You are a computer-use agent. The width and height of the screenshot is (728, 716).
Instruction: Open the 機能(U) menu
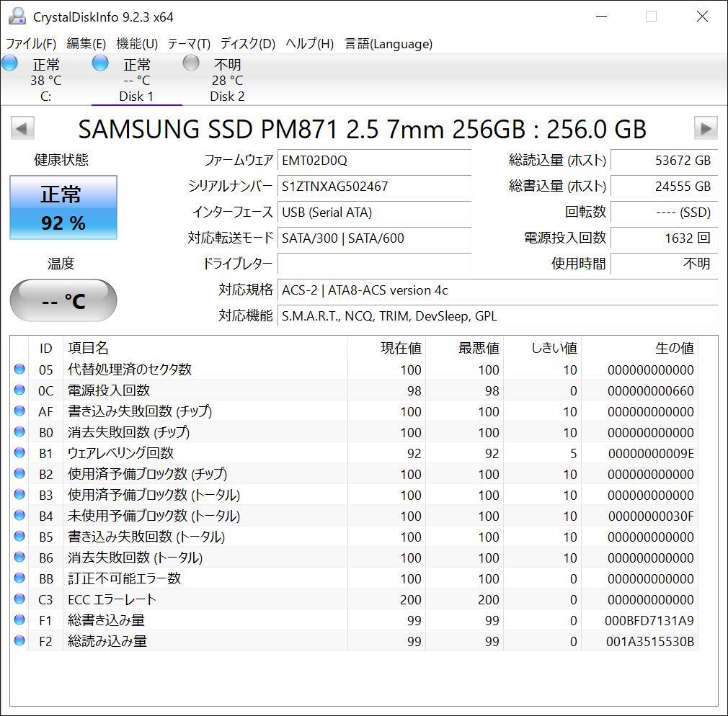137,44
